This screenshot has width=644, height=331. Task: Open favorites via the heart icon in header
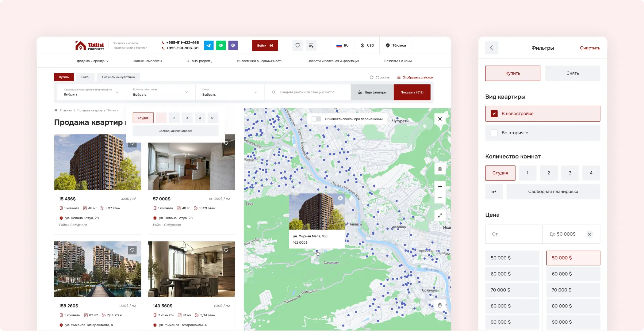[x=297, y=45]
